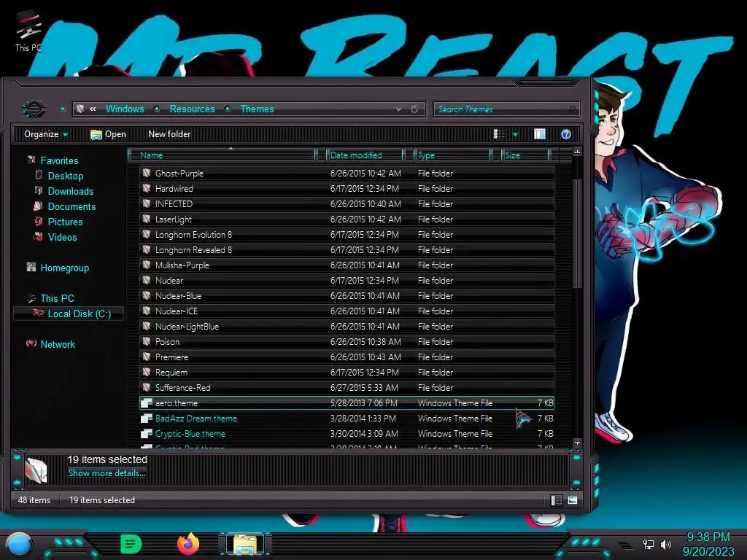This screenshot has width=747, height=560.
Task: Click the file list scroll up arrow
Action: click(577, 152)
